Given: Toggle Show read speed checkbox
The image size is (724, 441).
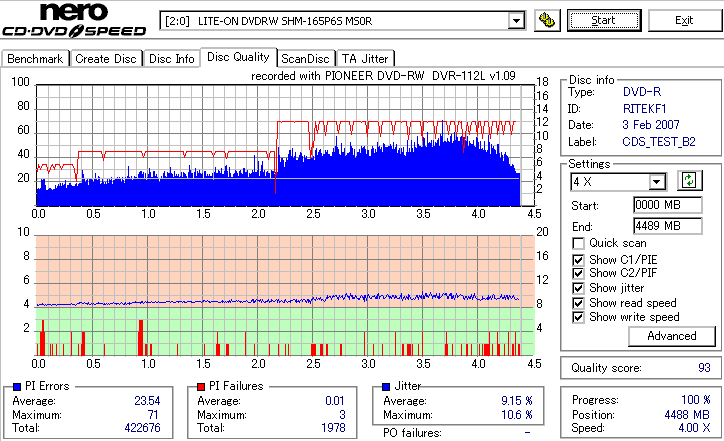Looking at the screenshot, I should pyautogui.click(x=578, y=303).
